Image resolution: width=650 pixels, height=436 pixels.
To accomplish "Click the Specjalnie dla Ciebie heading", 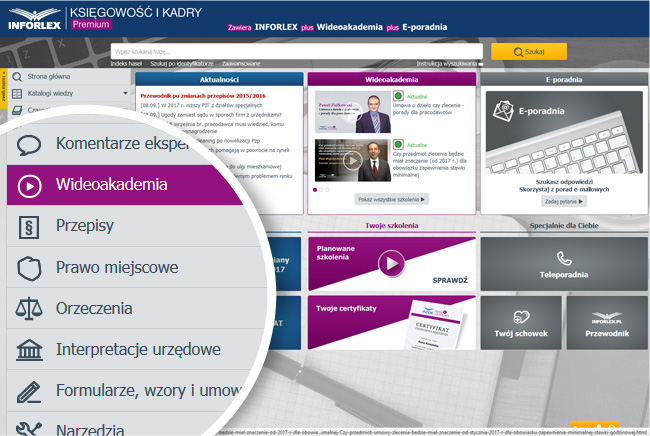I will (564, 225).
